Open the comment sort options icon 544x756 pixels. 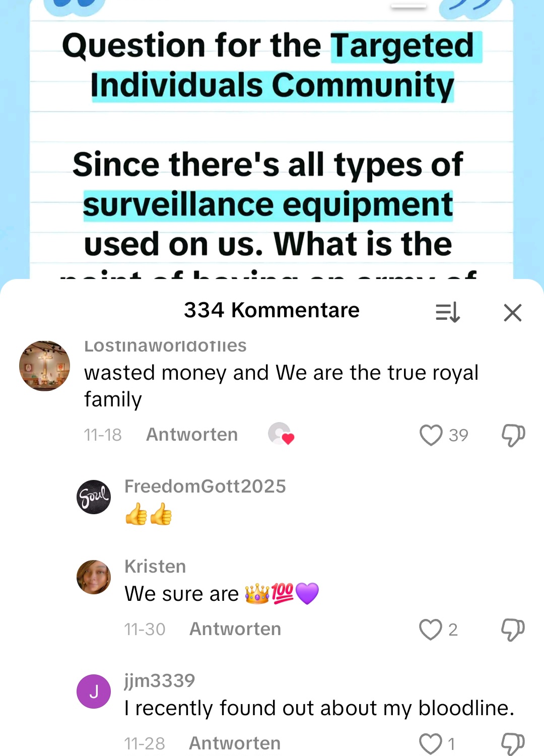[447, 312]
